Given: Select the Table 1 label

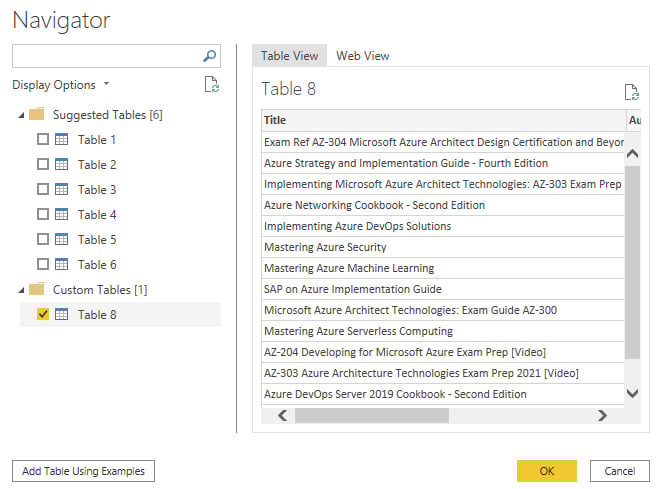Looking at the screenshot, I should tap(97, 140).
